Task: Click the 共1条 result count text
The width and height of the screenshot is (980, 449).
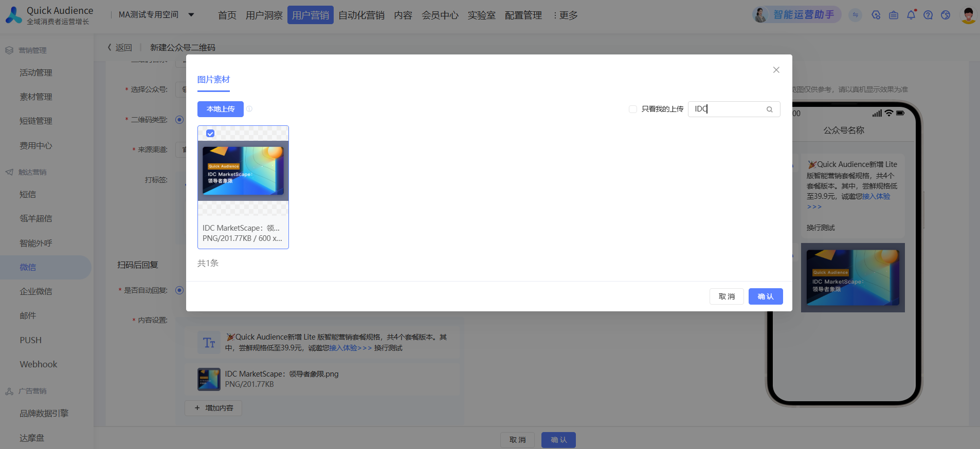Action: (208, 263)
